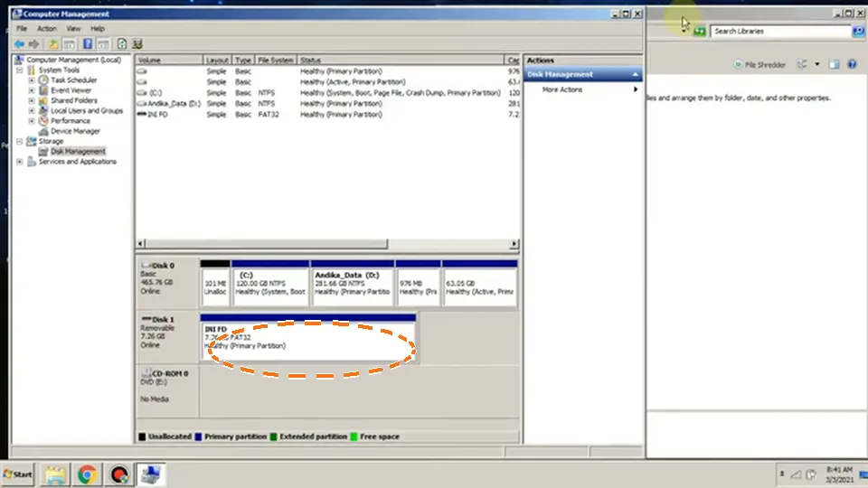Click the volume list scroll-right arrow
Image resolution: width=868 pixels, height=488 pixels.
pos(514,243)
